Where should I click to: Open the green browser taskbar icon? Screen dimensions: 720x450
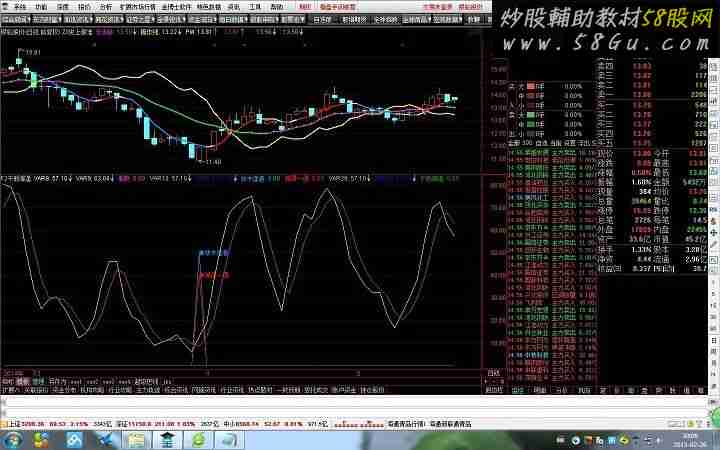point(199,440)
